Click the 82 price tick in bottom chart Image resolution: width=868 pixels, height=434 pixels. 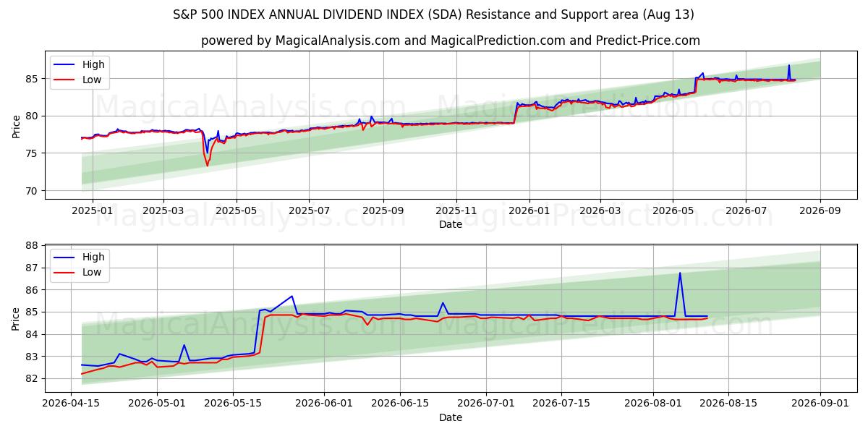33,379
